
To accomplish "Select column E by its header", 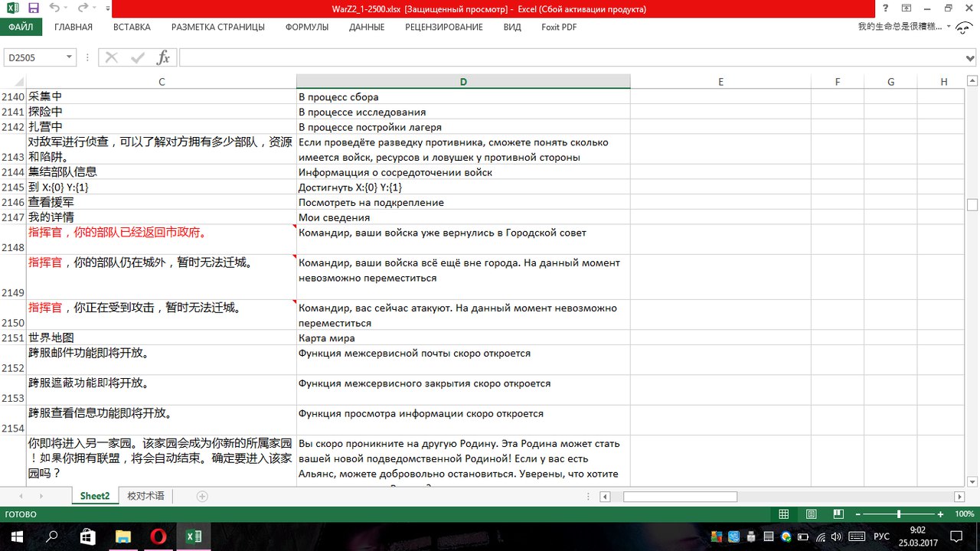I will pos(720,82).
